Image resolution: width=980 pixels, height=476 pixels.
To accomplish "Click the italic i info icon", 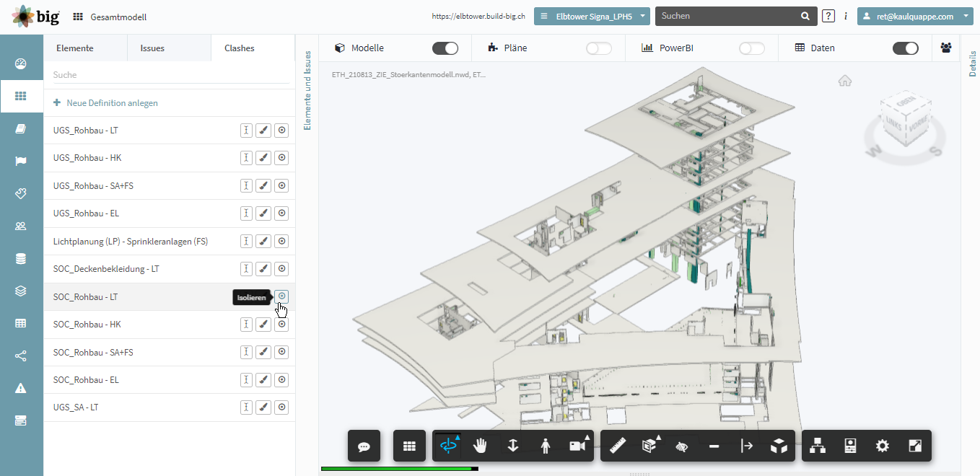I will (x=846, y=16).
